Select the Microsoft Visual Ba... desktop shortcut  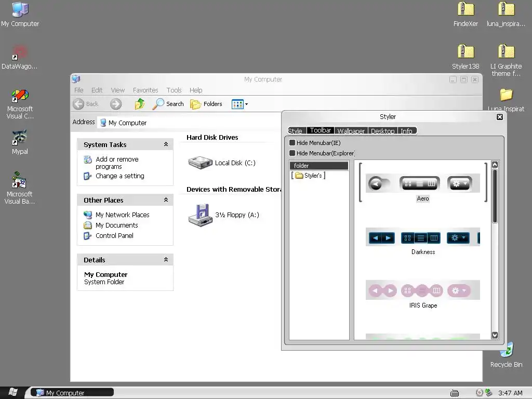point(19,188)
